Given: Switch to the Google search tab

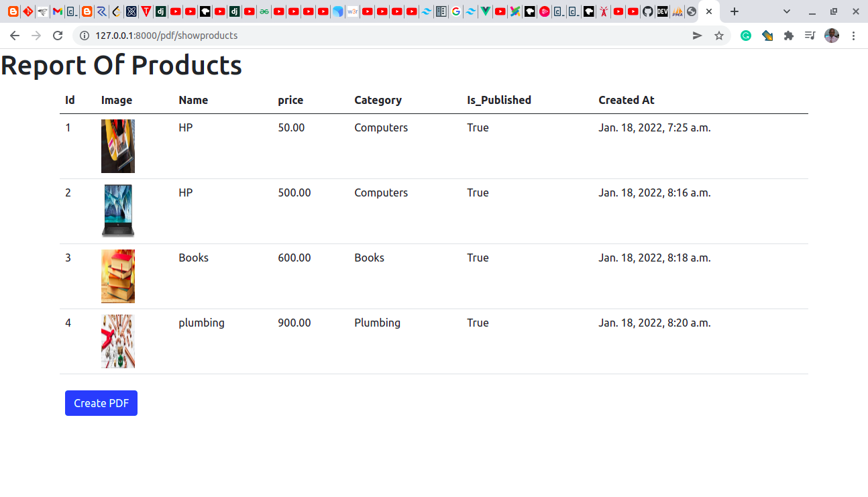Looking at the screenshot, I should point(456,11).
